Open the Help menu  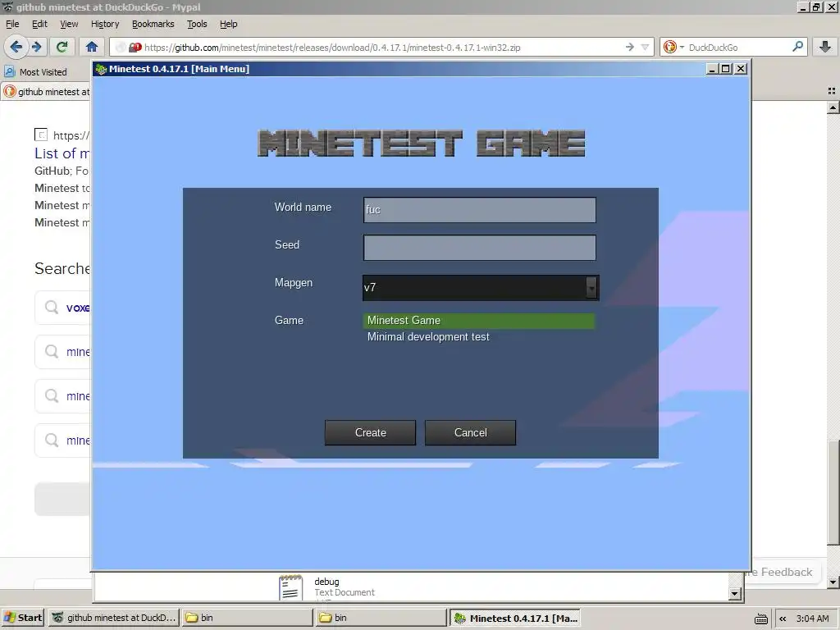pyautogui.click(x=228, y=24)
